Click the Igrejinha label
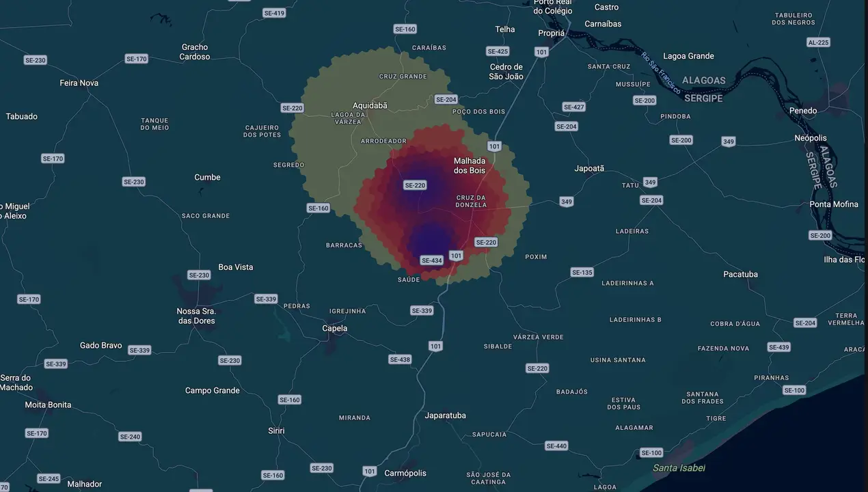The width and height of the screenshot is (868, 492). point(347,311)
